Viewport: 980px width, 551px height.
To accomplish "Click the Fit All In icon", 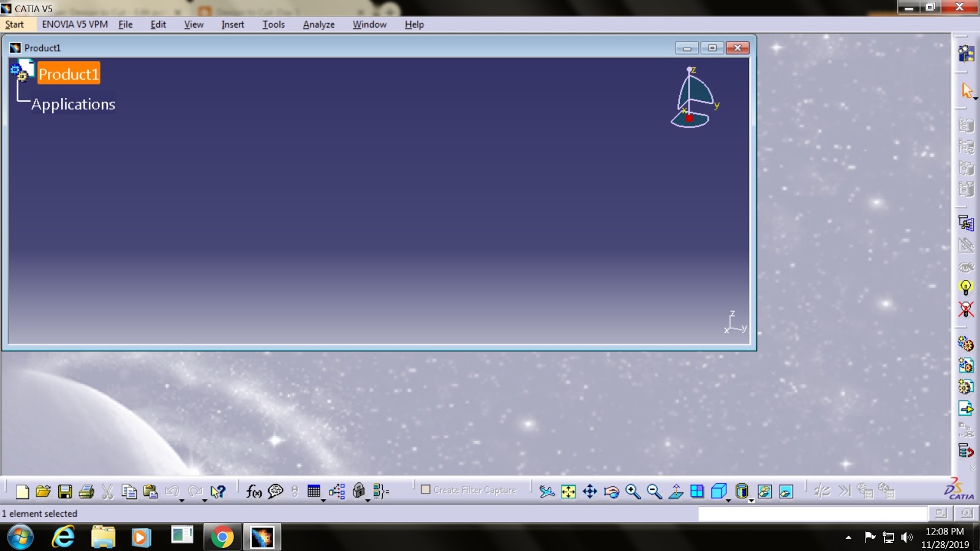I will coord(567,490).
